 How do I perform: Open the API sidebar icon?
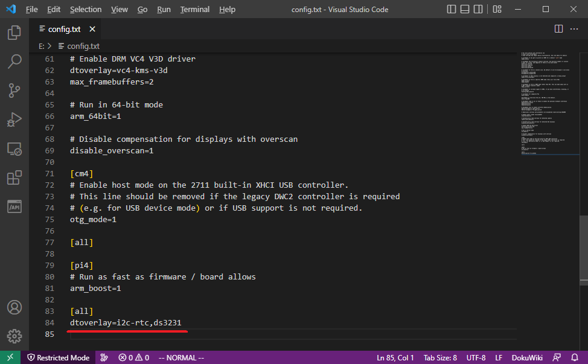[x=14, y=207]
